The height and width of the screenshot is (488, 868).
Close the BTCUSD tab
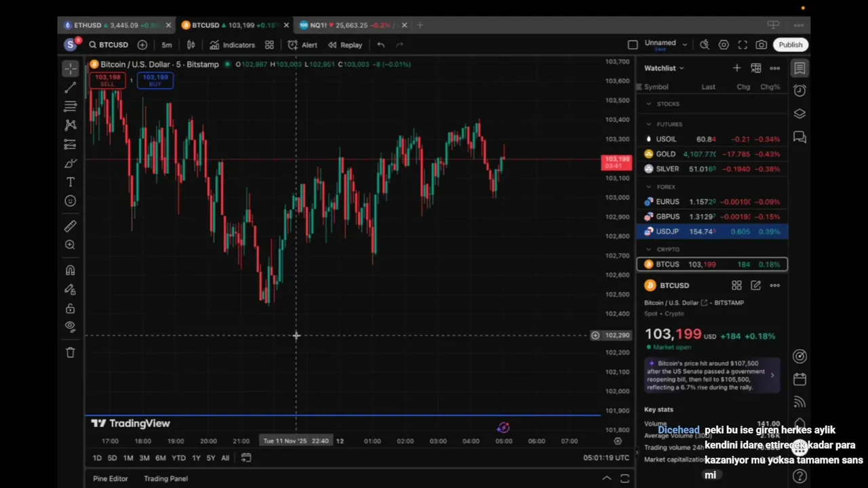286,25
